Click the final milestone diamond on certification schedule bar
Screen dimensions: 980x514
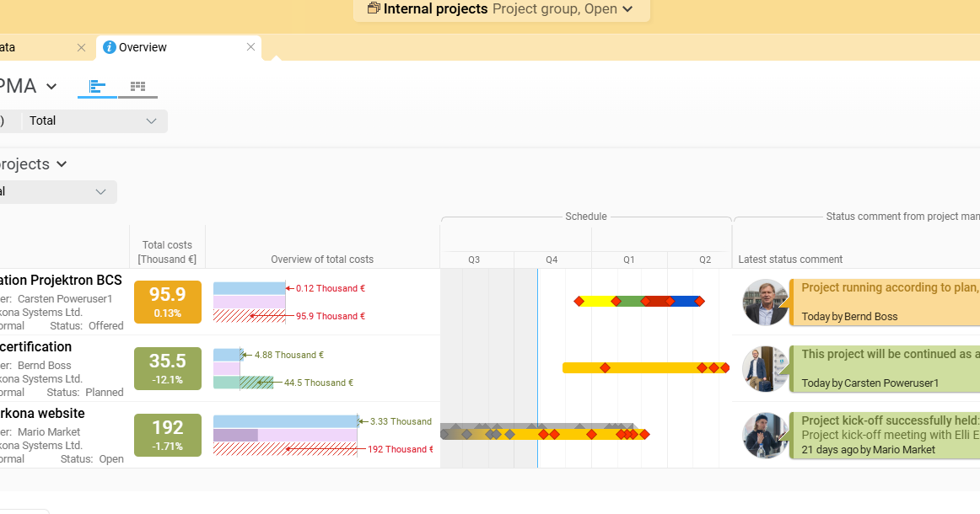pyautogui.click(x=724, y=368)
